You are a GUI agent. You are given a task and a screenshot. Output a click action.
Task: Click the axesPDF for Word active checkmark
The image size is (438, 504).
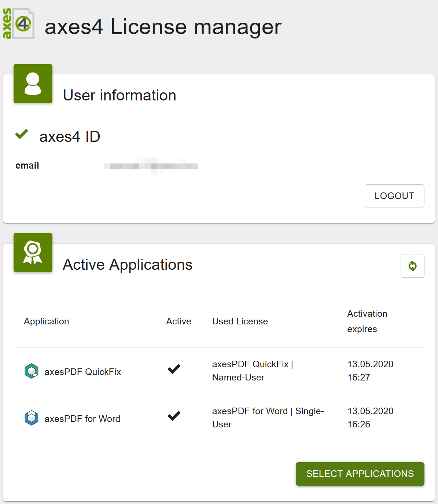[174, 416]
